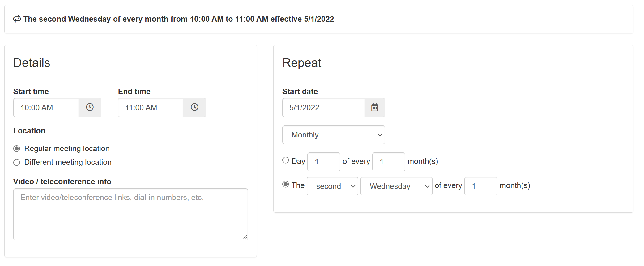Click the Start time field showing 10:00 AM
Image resolution: width=644 pixels, height=266 pixels.
(x=46, y=107)
